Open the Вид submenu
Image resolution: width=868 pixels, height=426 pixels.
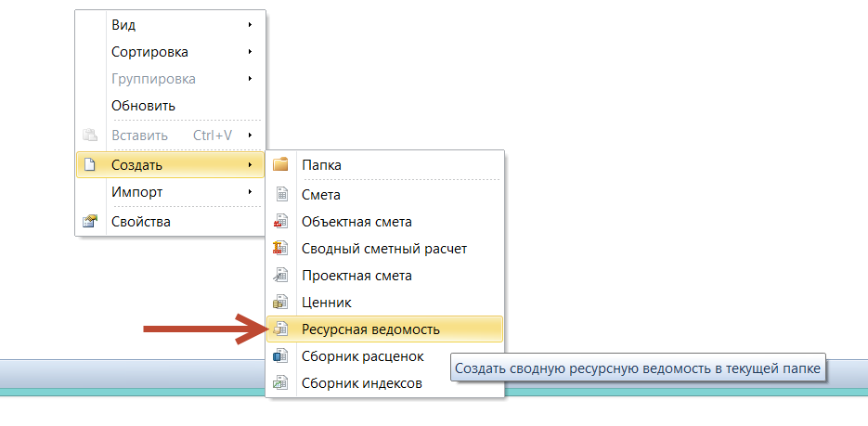click(170, 25)
